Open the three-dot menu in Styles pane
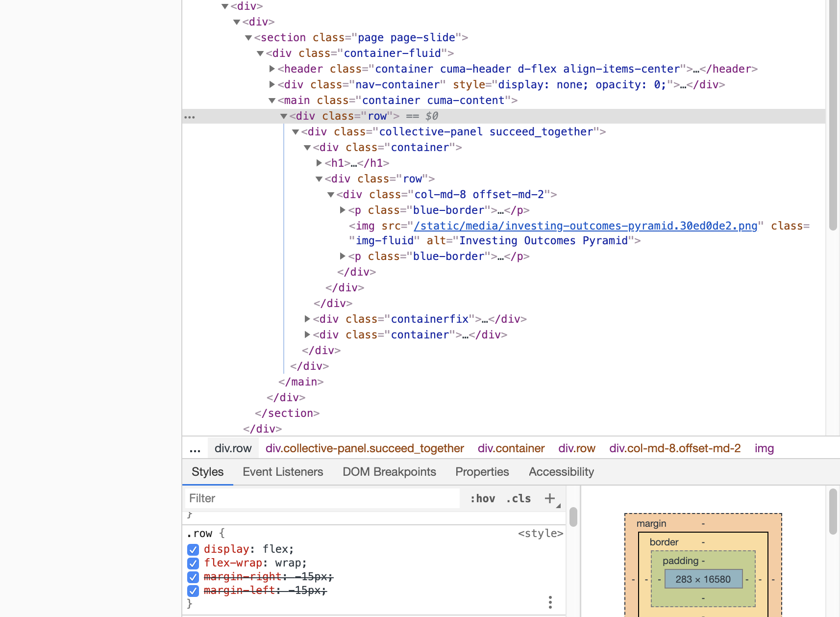The image size is (840, 617). [550, 602]
